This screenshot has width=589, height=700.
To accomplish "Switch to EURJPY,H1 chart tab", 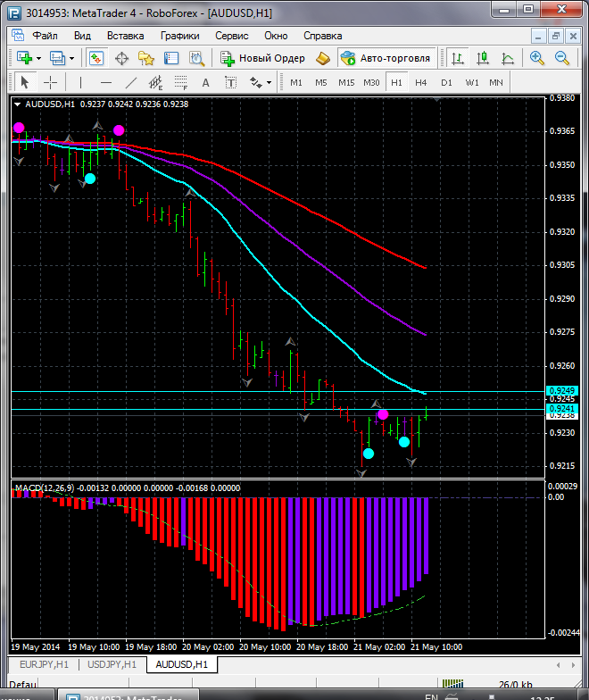I will click(x=44, y=664).
